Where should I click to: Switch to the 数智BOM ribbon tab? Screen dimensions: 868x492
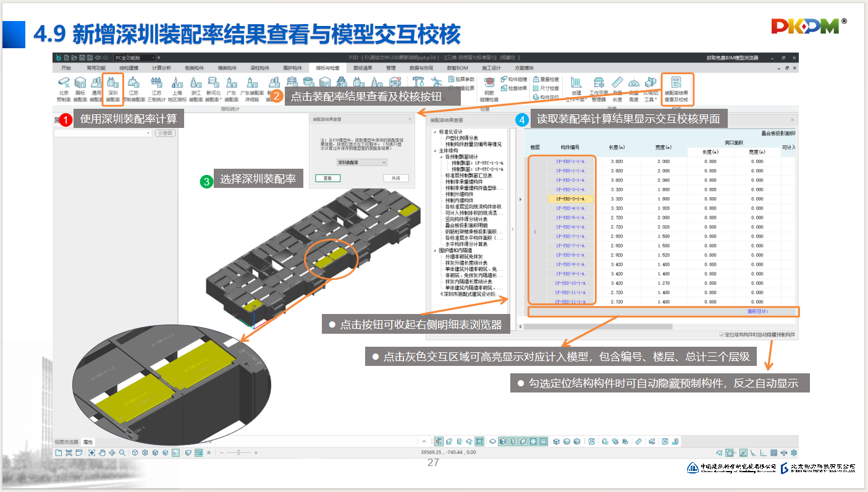[458, 67]
